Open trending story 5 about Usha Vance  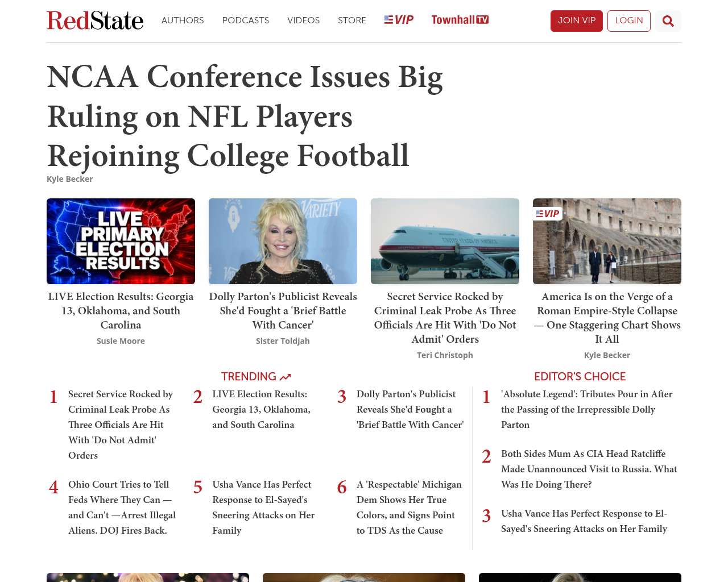[264, 508]
